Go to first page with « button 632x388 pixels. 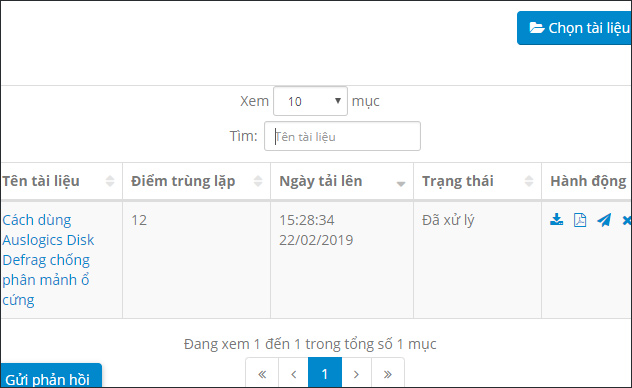262,373
